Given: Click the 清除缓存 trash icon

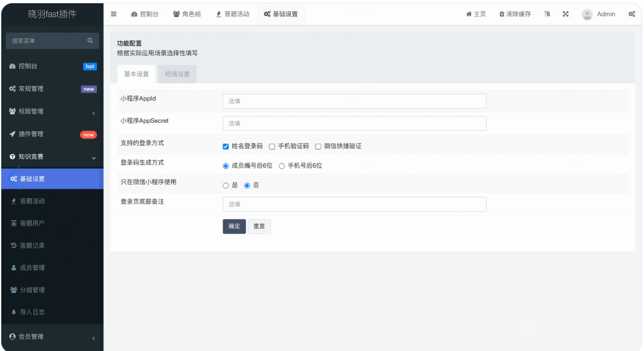Looking at the screenshot, I should click(x=502, y=14).
